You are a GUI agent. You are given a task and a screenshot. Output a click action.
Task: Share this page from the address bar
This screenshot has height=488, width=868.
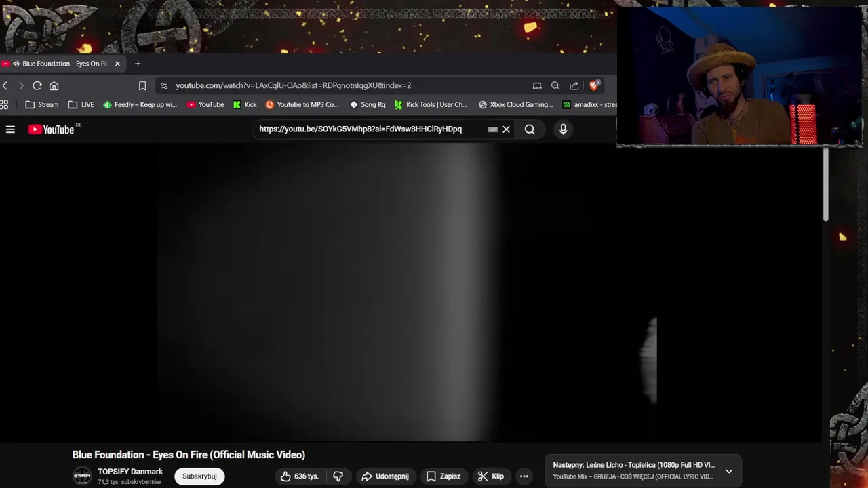574,85
